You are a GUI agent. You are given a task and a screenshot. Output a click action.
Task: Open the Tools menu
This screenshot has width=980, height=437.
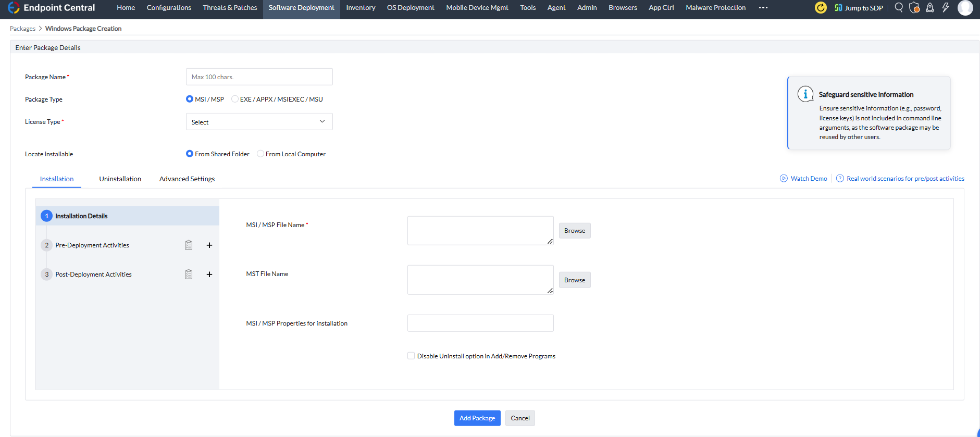point(528,8)
